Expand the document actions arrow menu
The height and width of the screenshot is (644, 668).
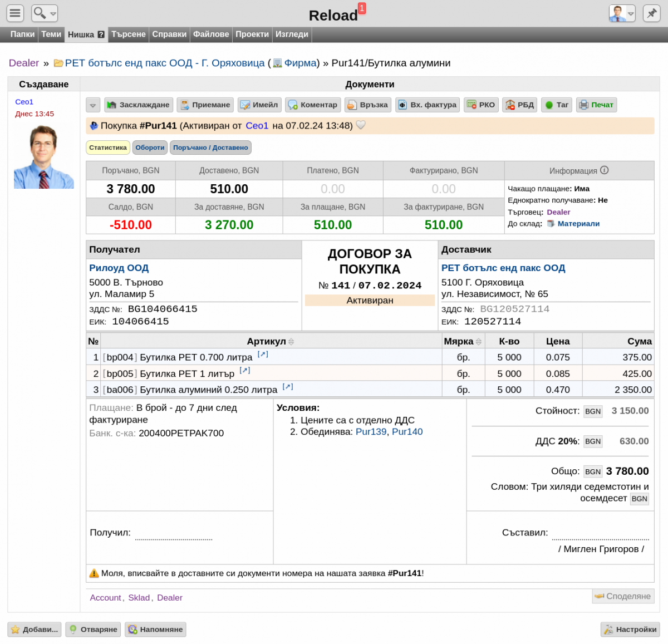(93, 105)
